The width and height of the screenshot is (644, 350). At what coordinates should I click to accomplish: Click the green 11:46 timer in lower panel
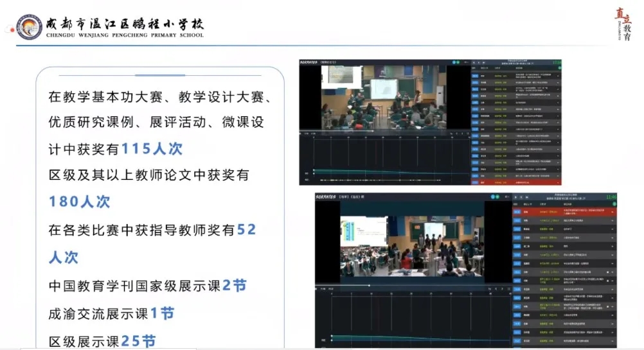click(x=611, y=197)
